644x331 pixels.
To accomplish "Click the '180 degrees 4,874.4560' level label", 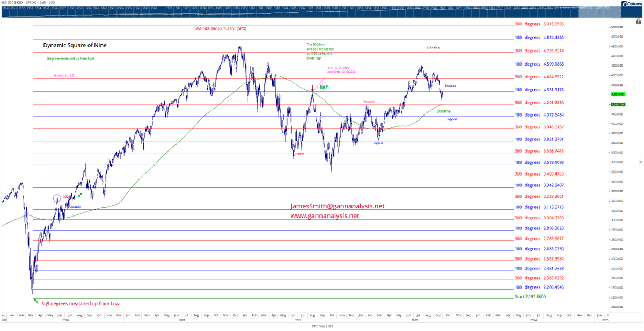I will click(x=539, y=38).
